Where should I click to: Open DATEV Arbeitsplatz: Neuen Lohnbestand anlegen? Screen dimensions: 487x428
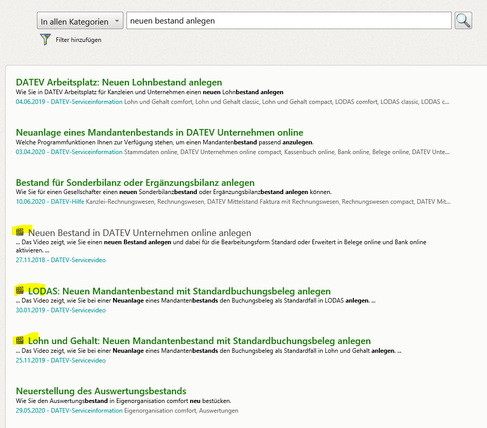pos(119,82)
